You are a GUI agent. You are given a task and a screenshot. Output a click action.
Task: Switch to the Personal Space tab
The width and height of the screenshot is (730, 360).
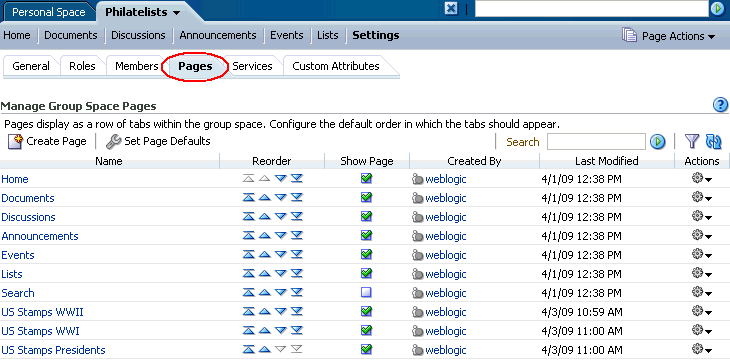click(x=48, y=13)
